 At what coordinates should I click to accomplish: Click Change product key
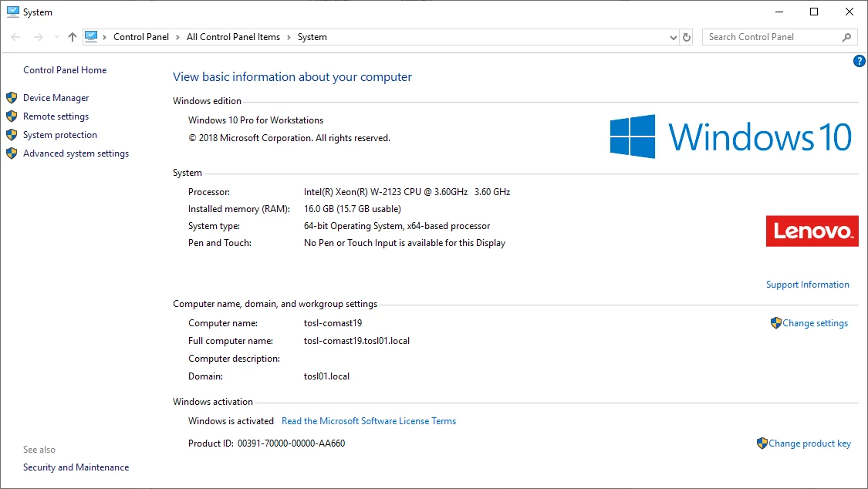click(810, 443)
